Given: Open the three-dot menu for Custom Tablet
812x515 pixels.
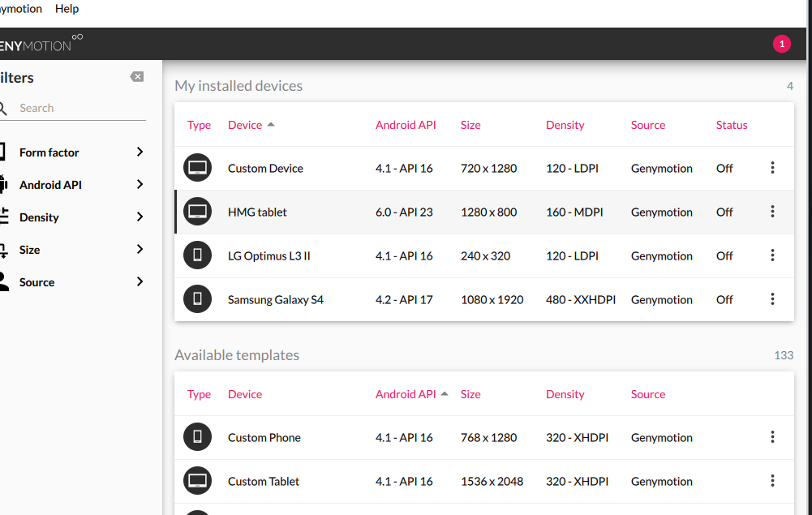Looking at the screenshot, I should [x=772, y=481].
